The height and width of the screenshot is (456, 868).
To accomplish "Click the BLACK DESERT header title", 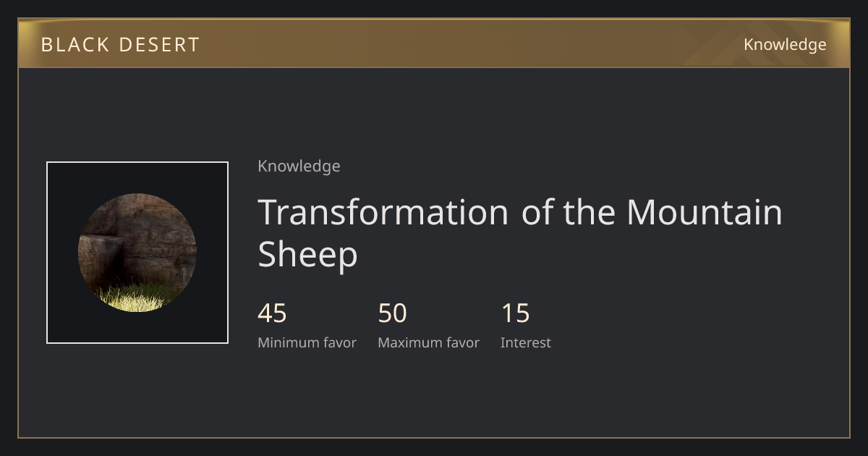I will pyautogui.click(x=120, y=45).
